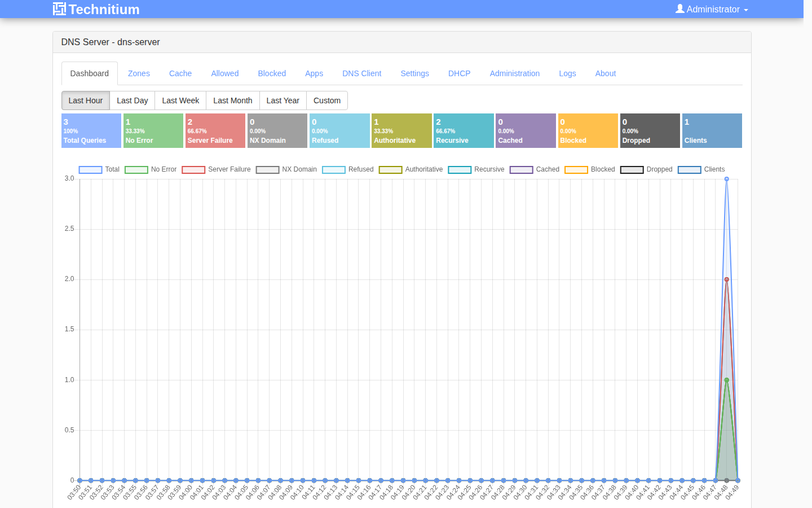Open the Cache tab

pyautogui.click(x=180, y=73)
